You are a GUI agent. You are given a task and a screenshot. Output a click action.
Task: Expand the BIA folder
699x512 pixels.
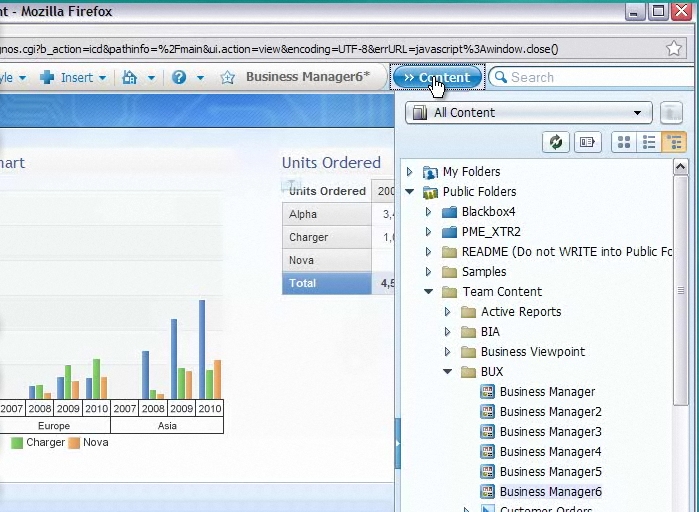point(447,332)
